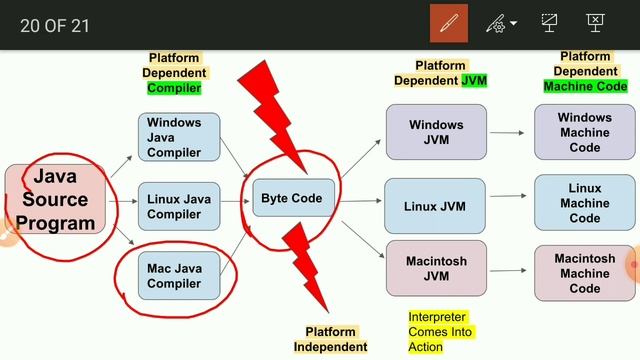Click the Macintosh JVM box
Screen dimensions: 640x360
point(436,268)
